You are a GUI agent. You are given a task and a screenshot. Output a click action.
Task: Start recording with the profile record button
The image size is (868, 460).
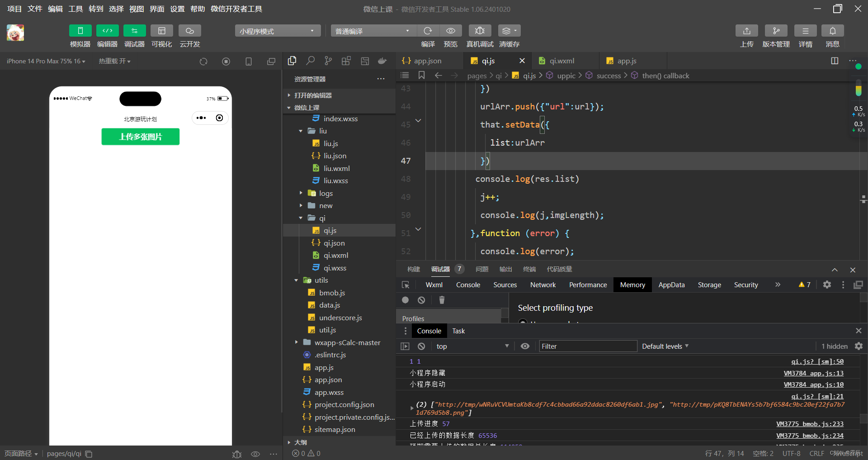click(405, 300)
